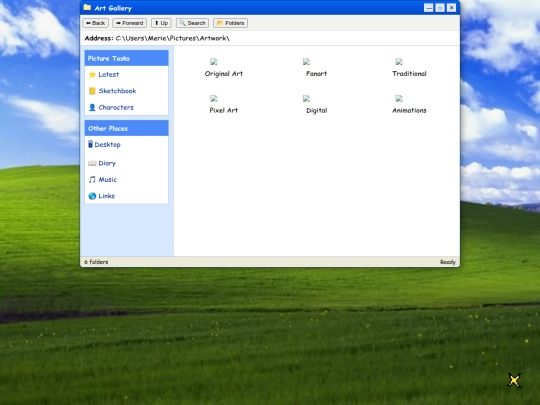Select the Traditional folder label
540x405 pixels.
click(x=409, y=74)
